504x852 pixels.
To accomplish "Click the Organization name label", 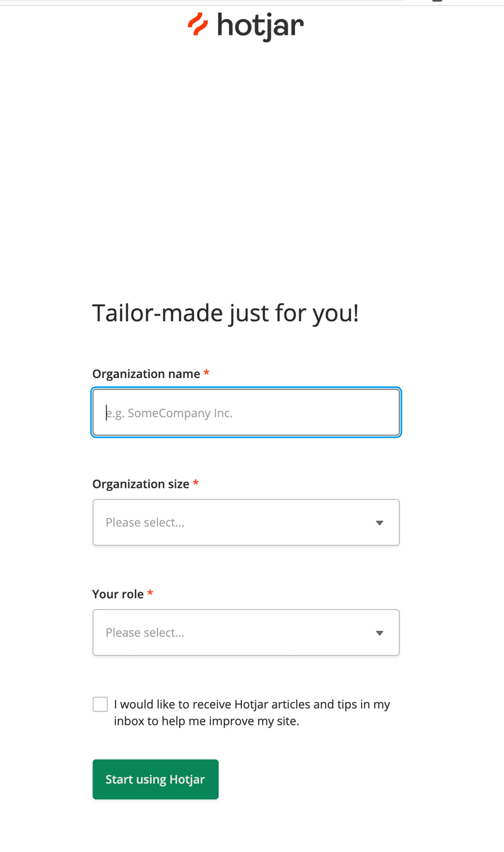I will (x=146, y=374).
